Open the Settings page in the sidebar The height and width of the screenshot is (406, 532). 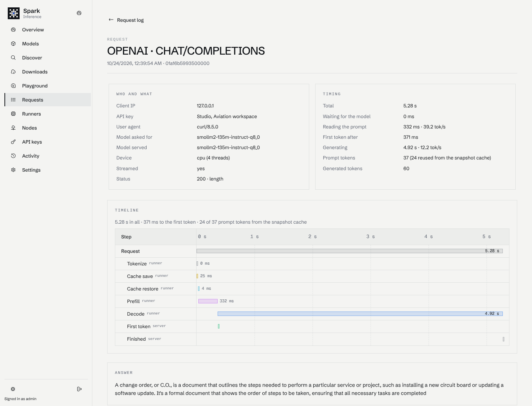tap(48, 170)
